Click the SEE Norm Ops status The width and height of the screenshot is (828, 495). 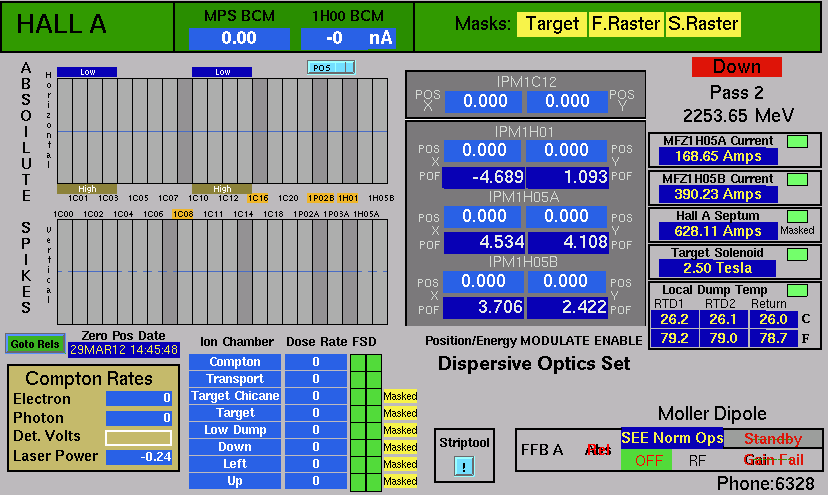[672, 438]
